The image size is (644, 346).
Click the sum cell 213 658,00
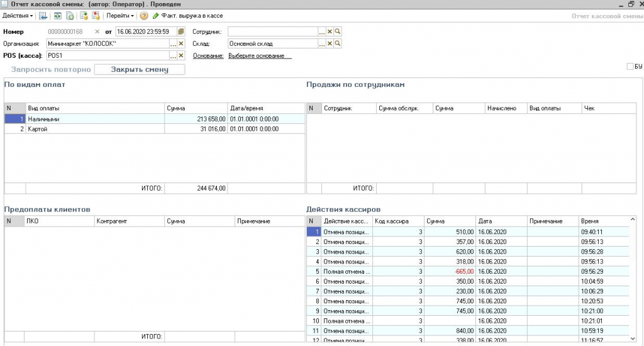click(196, 119)
